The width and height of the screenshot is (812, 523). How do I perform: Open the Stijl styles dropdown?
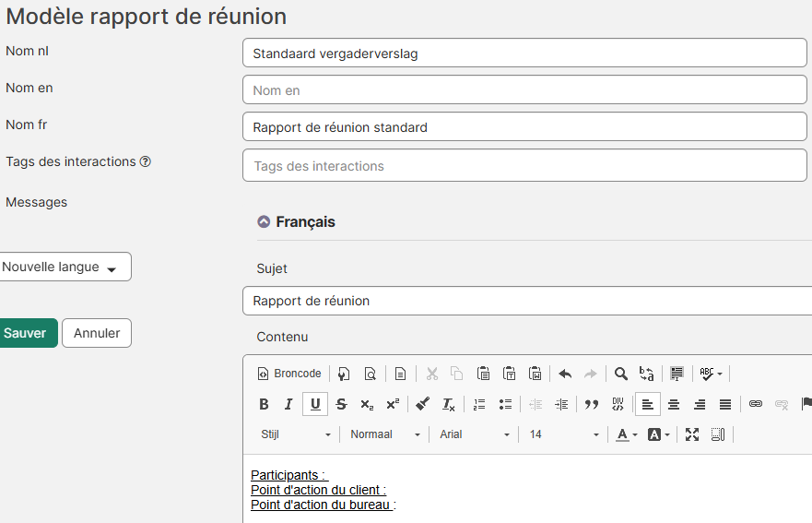296,434
